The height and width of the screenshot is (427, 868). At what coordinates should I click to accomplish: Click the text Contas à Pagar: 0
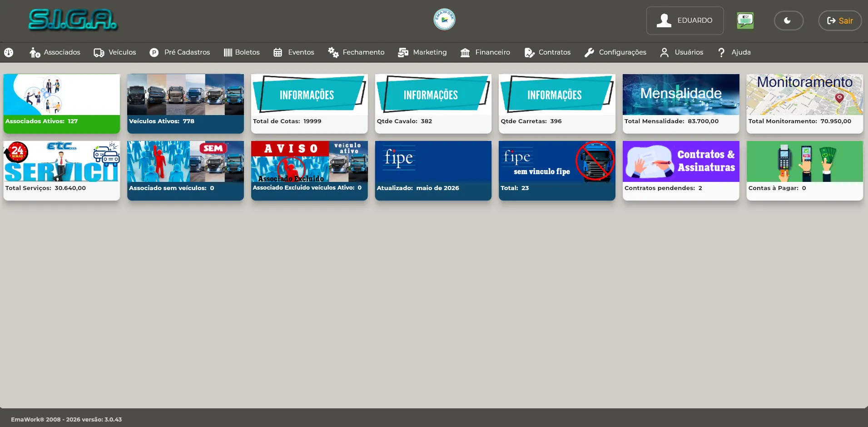tap(777, 188)
